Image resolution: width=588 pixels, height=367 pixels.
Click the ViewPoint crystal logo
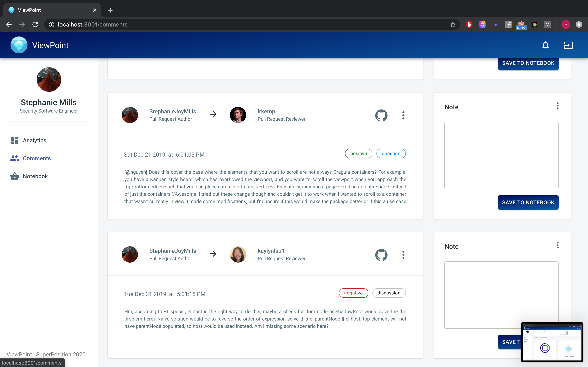(19, 45)
